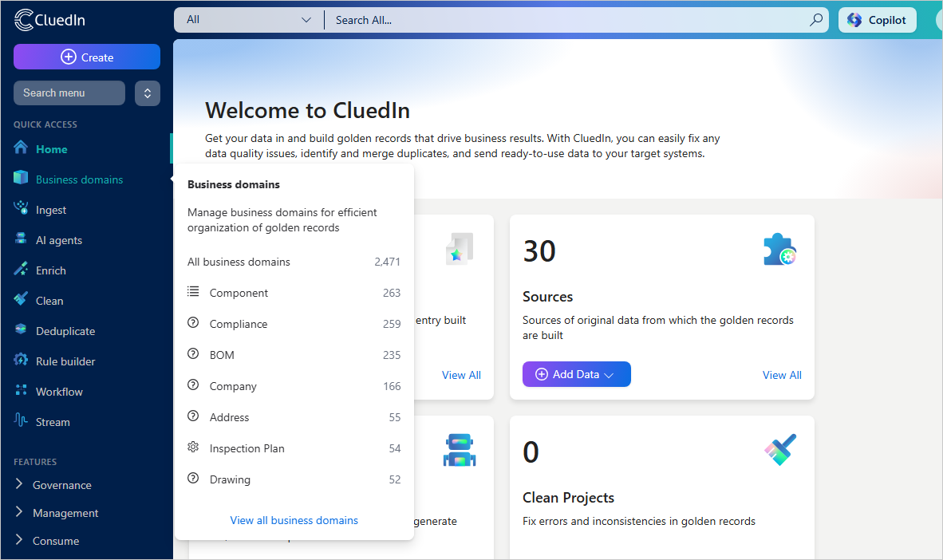Click the Search All input field

(566, 20)
